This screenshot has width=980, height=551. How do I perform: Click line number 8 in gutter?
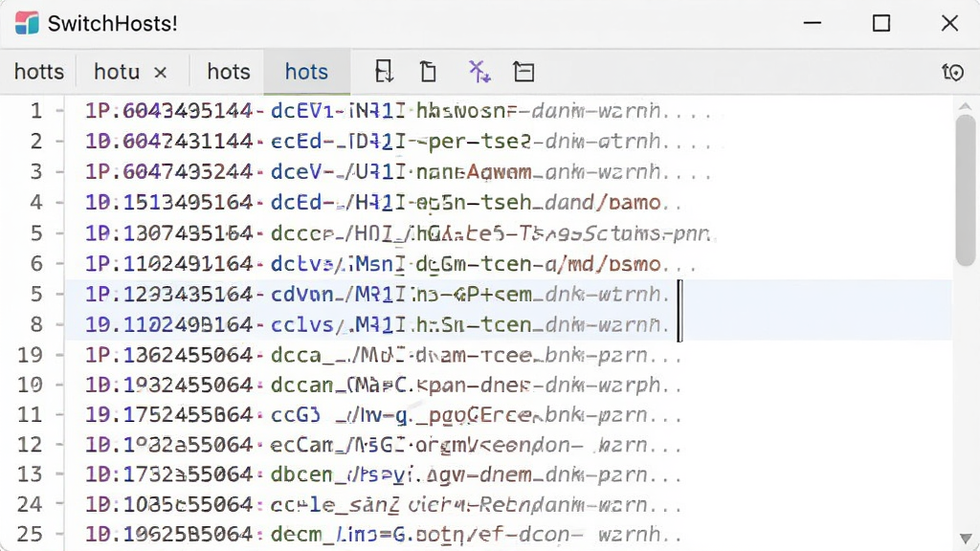click(x=36, y=324)
